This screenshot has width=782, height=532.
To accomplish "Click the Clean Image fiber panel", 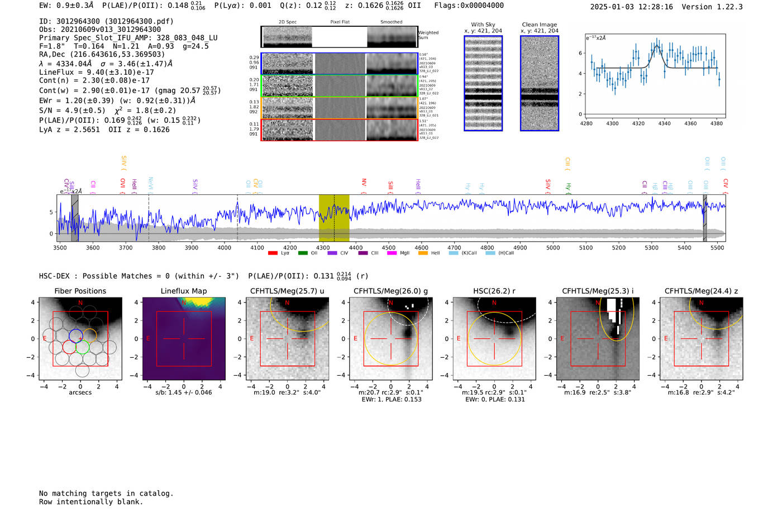I will [540, 83].
